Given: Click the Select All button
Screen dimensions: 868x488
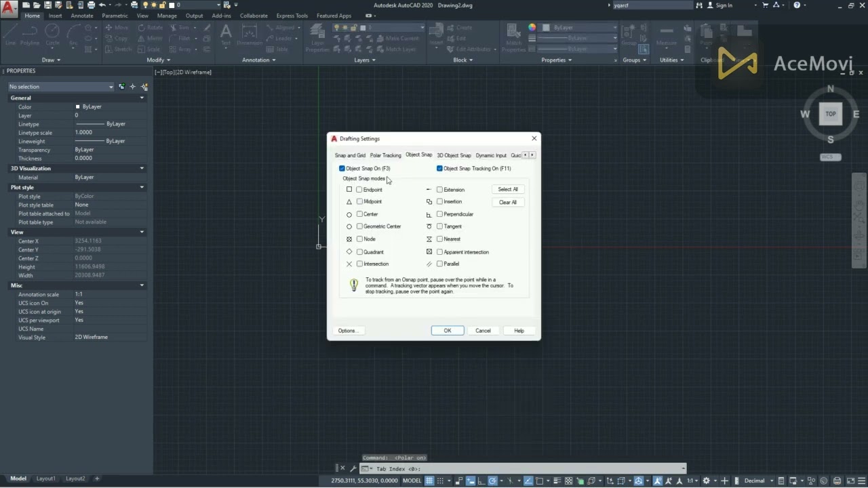Looking at the screenshot, I should [x=508, y=189].
